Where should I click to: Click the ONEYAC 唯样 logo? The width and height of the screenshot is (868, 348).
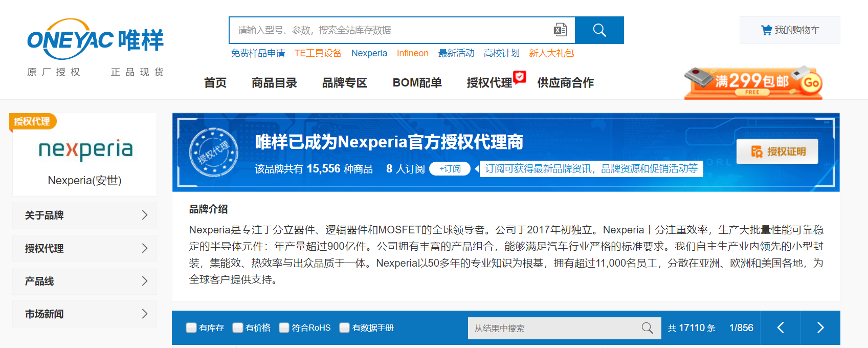[x=96, y=39]
